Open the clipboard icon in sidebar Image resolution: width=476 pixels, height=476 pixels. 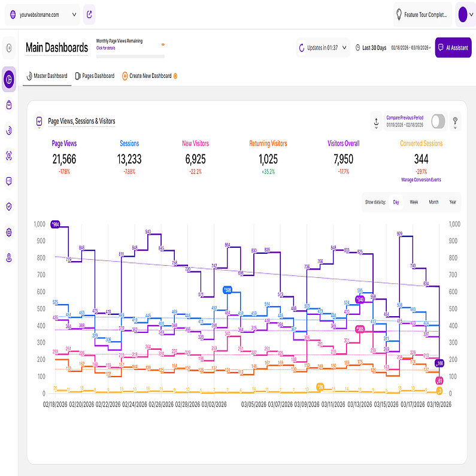click(8, 105)
